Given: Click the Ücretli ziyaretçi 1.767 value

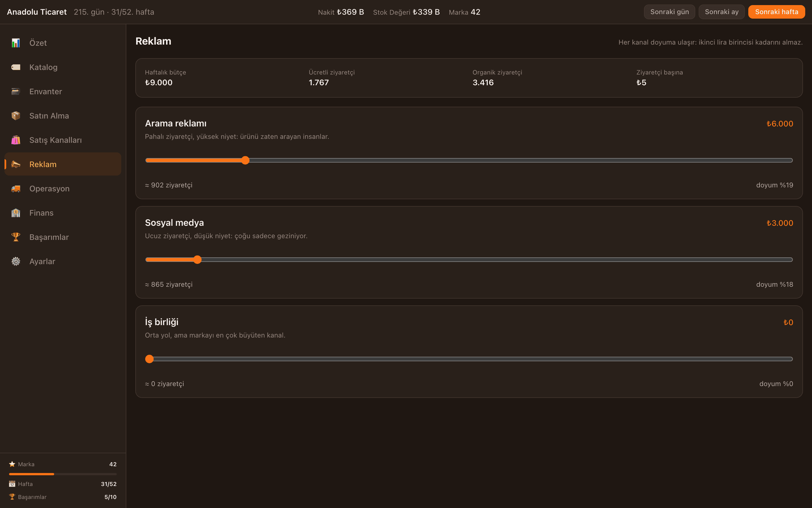Looking at the screenshot, I should [x=319, y=82].
